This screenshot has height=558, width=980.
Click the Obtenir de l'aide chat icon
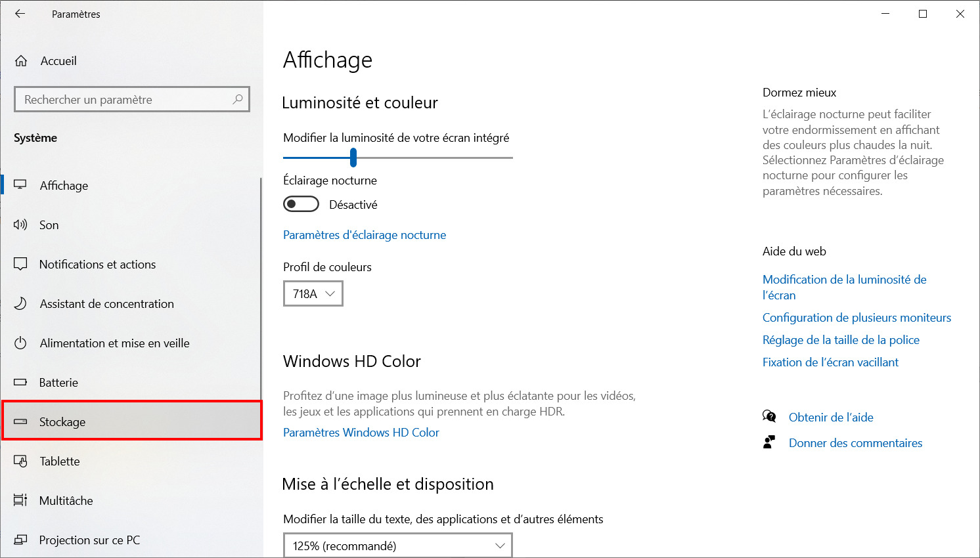click(769, 416)
